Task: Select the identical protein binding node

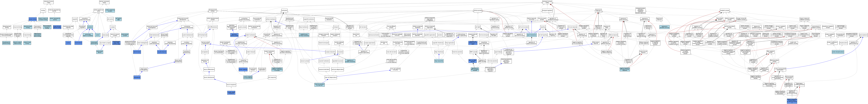Action: pos(28,27)
